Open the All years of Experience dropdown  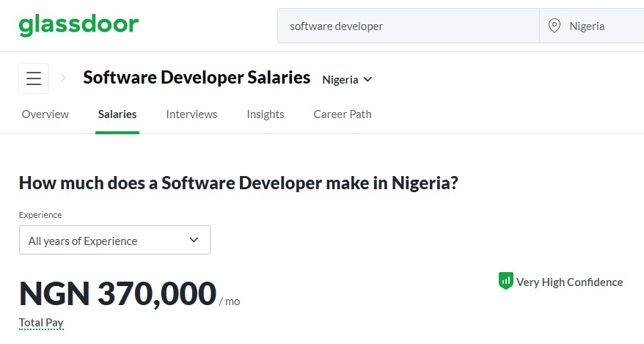(114, 241)
